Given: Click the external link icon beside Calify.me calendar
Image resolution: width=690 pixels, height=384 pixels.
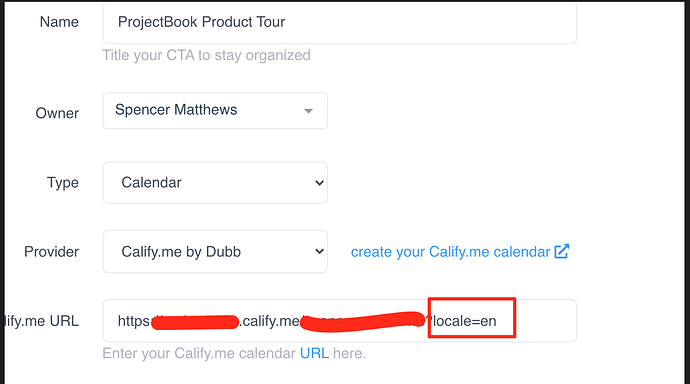Looking at the screenshot, I should pos(562,251).
